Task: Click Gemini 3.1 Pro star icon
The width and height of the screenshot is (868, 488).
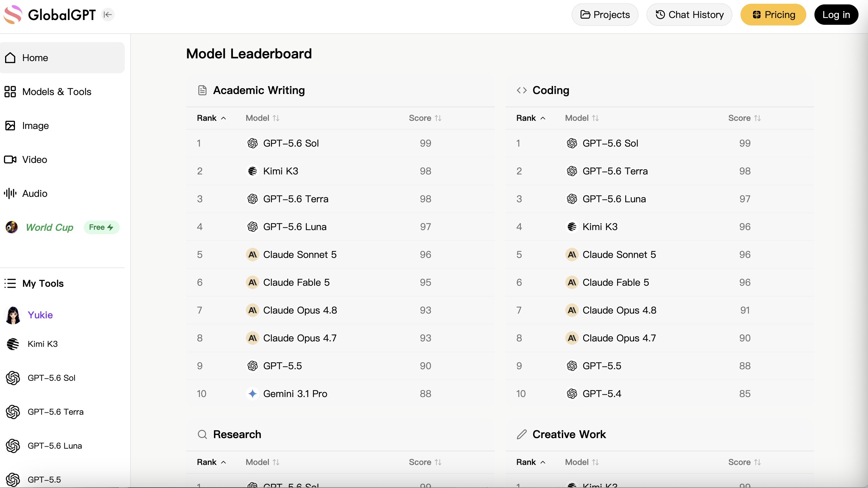Action: click(x=252, y=394)
